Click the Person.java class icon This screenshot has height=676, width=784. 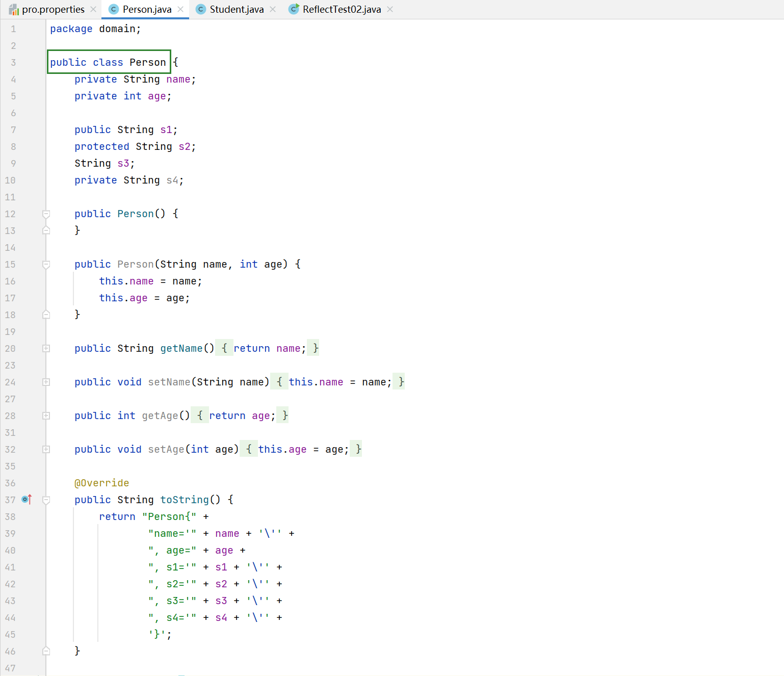[x=114, y=9]
